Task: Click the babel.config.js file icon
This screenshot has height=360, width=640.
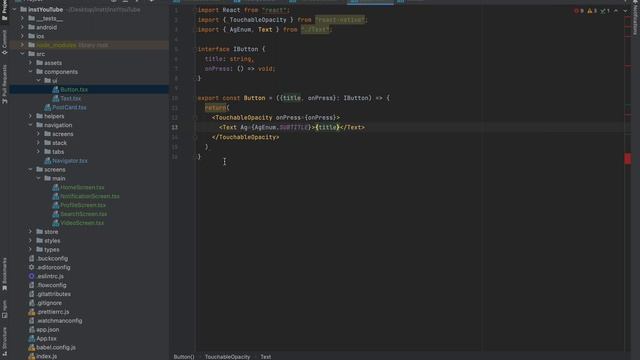Action: pos(31,347)
